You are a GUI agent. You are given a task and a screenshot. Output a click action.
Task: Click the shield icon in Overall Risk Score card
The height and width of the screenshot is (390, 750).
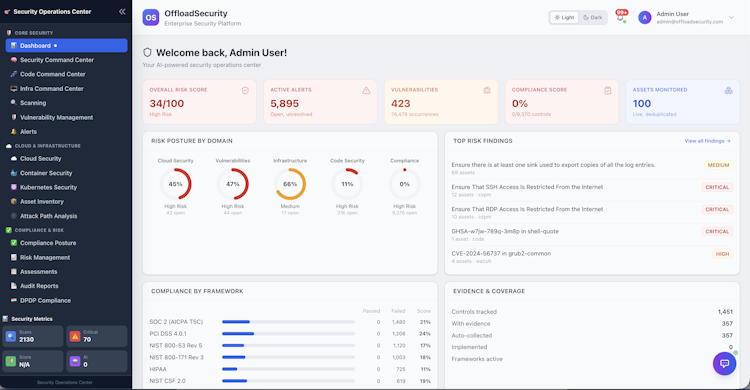245,90
